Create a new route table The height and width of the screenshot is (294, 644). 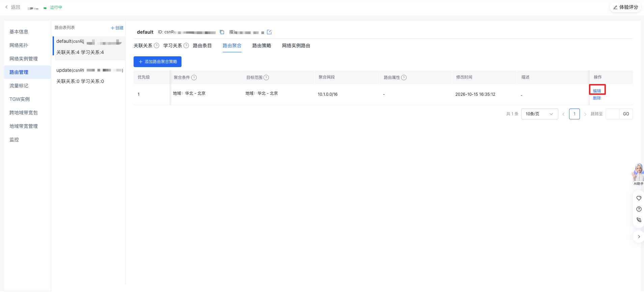pyautogui.click(x=117, y=28)
